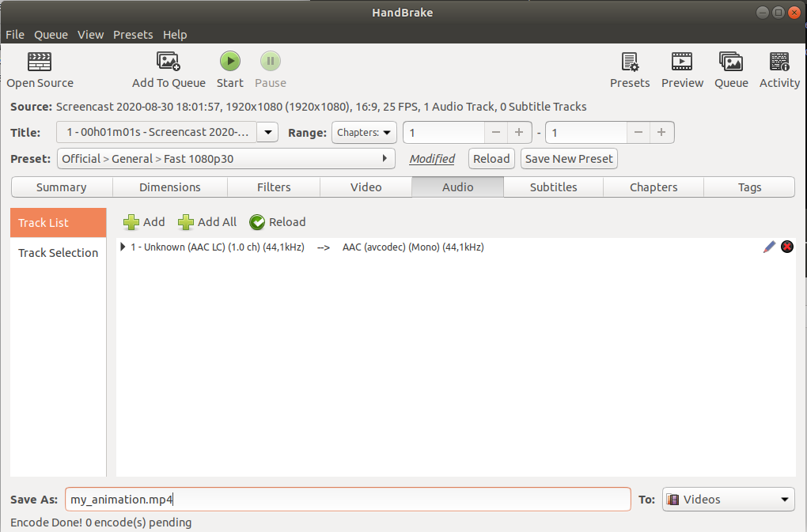Viewport: 807px width, 532px height.
Task: Select Track Selection in the sidebar
Action: [x=59, y=252]
